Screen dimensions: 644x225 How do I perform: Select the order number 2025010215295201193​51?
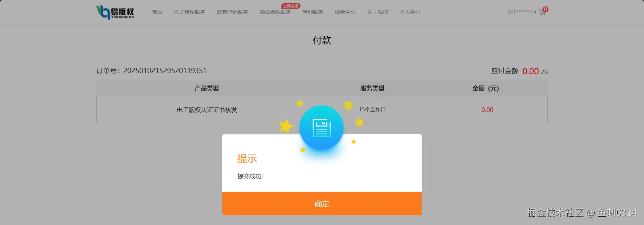(165, 70)
